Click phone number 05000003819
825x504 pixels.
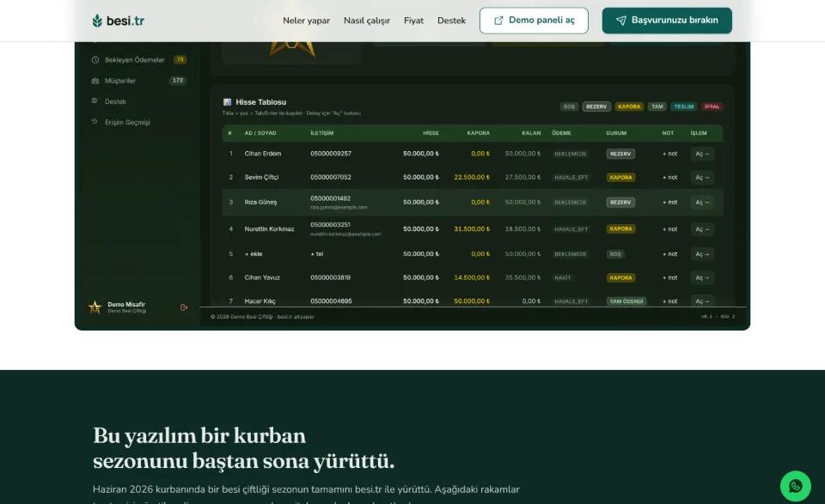330,277
